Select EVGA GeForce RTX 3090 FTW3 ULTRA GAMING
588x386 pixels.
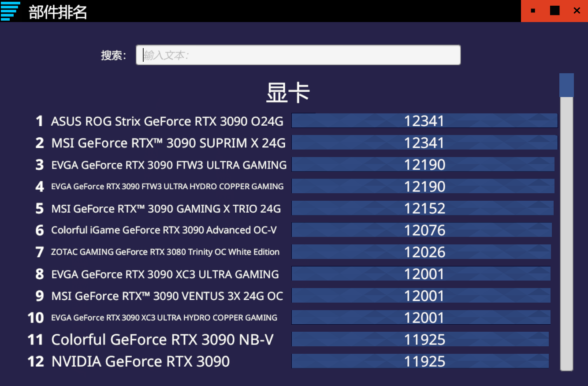pos(169,165)
